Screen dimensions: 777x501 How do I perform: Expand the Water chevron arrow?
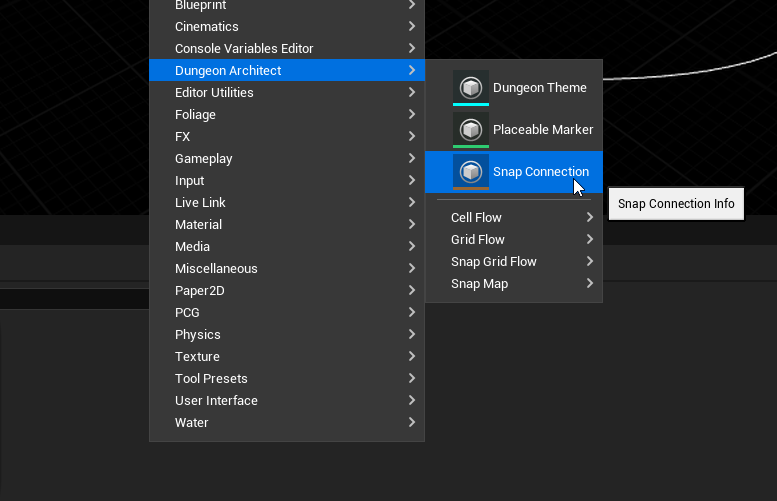point(412,422)
